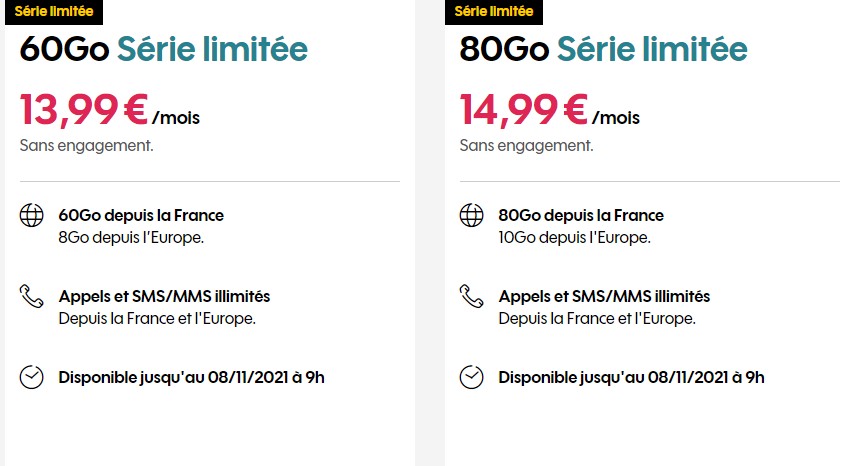Viewport: 854px width, 466px height.
Task: Click the globe icon in the 80Go plan
Action: pyautogui.click(x=471, y=215)
